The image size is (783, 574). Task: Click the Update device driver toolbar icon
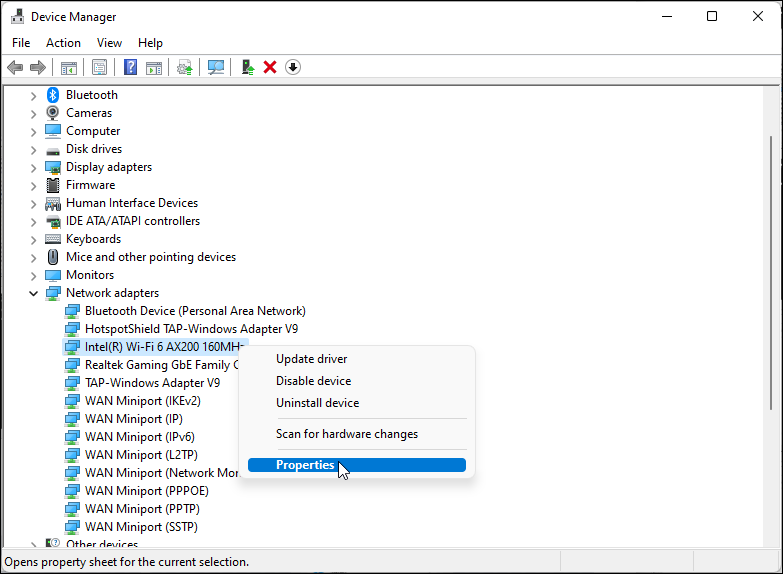coord(185,67)
